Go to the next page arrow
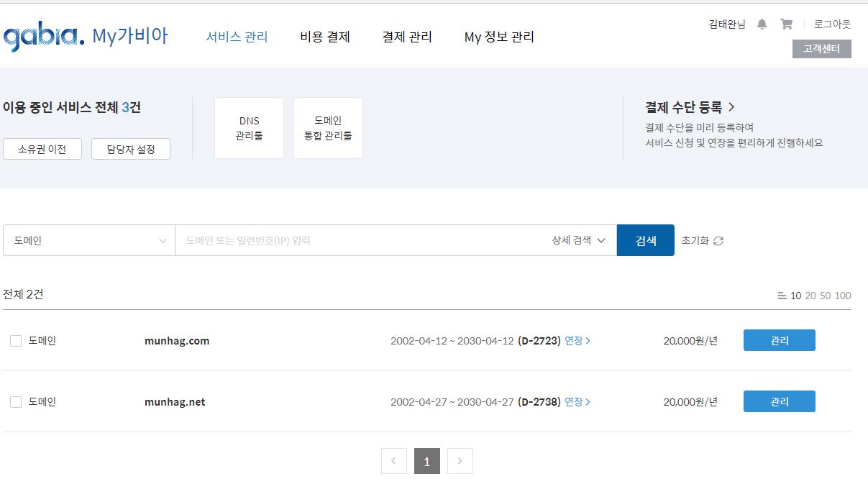 [460, 461]
